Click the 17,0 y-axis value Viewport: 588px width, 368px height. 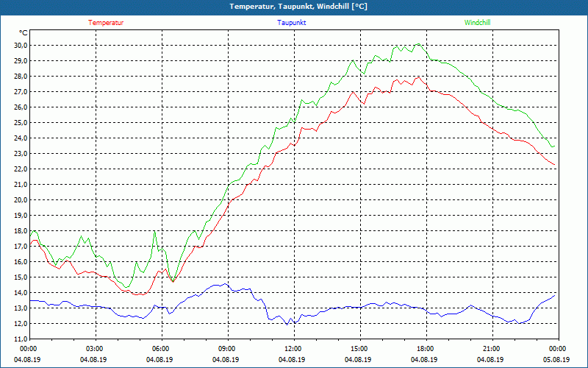pos(21,247)
